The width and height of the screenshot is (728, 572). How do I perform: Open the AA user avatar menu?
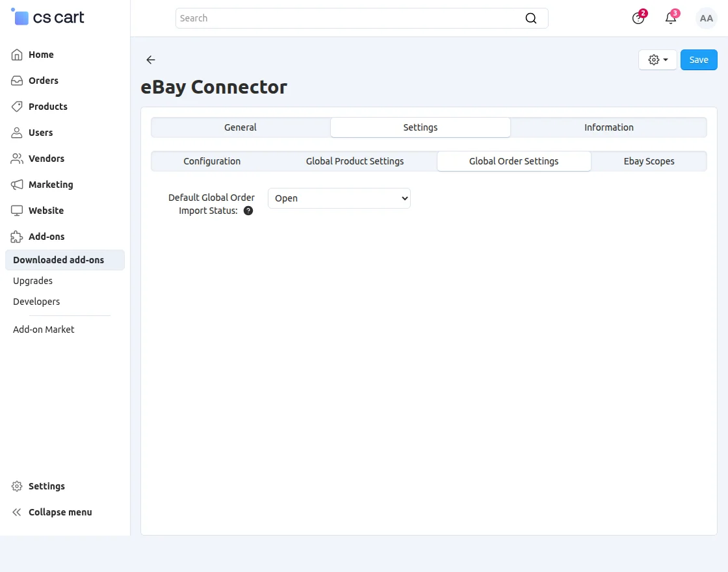[706, 19]
